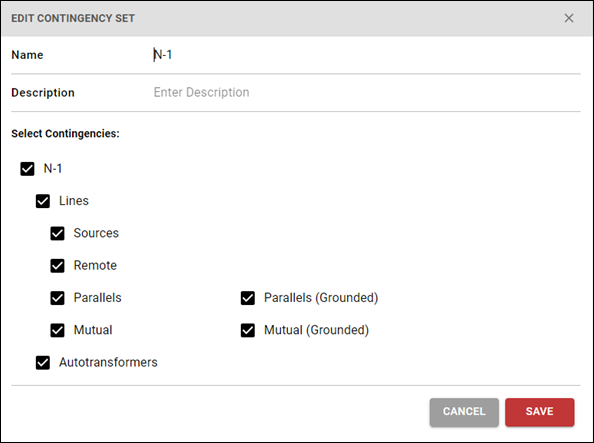Click the bold Name field label
Viewport: 594px width, 443px height.
coord(27,55)
